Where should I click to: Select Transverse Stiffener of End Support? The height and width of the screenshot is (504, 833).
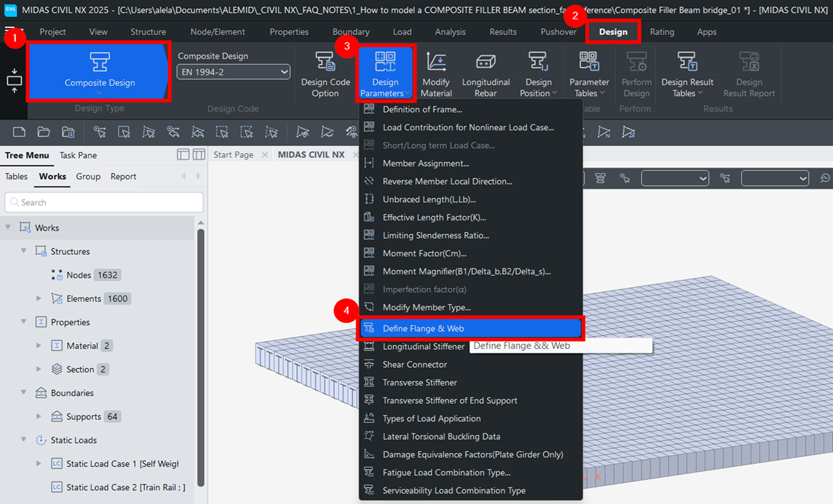click(x=471, y=400)
